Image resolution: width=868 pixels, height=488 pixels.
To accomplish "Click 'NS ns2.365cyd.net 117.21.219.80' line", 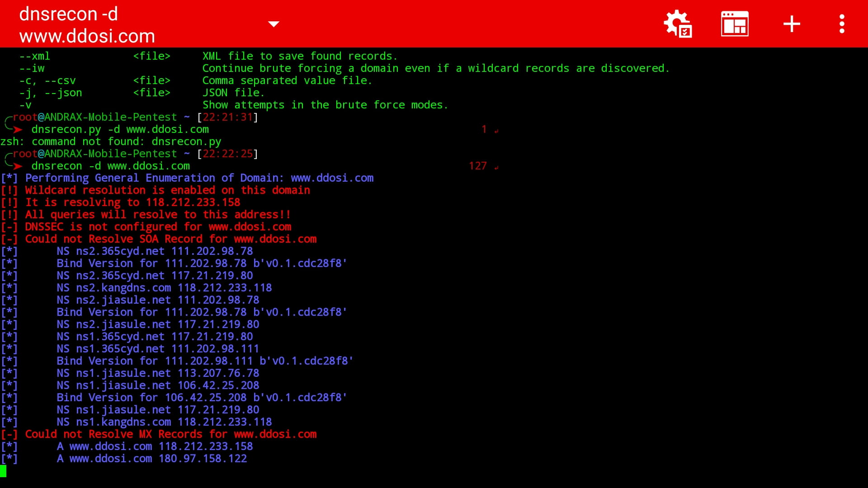I will 155,276.
